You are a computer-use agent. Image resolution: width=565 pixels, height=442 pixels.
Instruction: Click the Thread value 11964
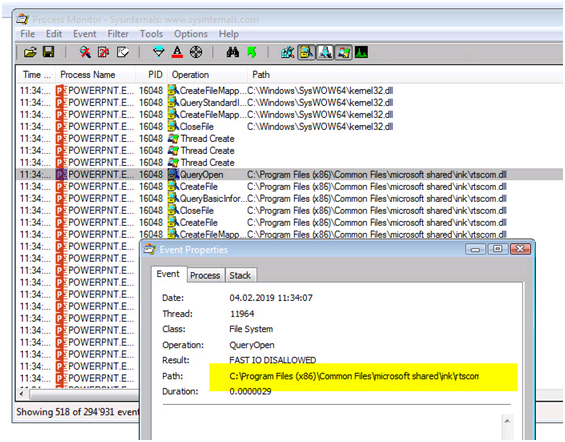tap(242, 313)
